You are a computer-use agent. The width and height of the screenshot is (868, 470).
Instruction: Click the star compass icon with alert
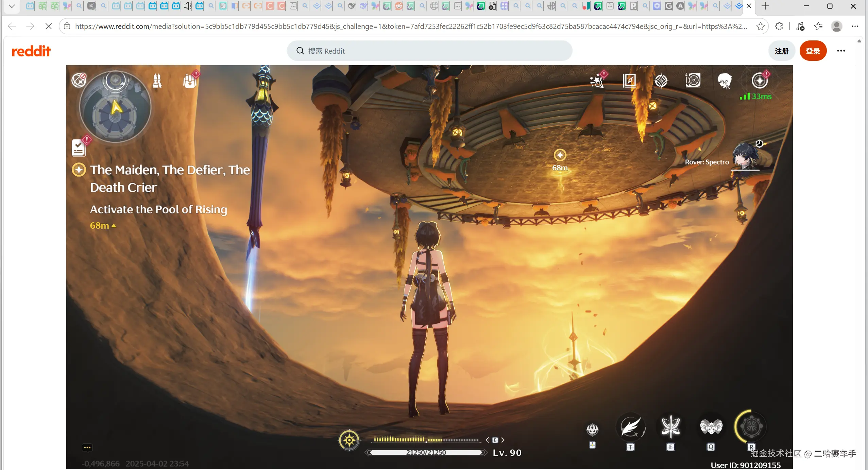click(760, 80)
